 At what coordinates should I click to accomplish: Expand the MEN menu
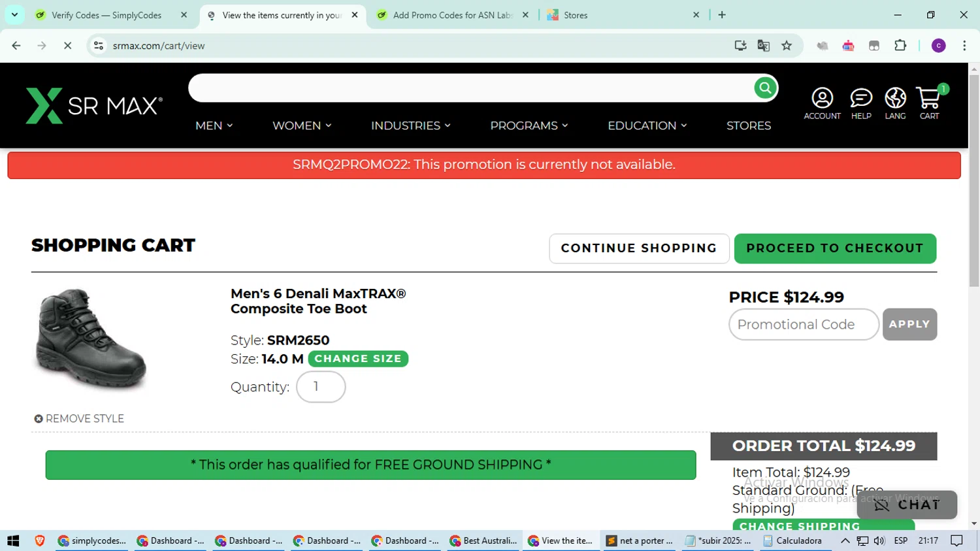[x=214, y=125]
